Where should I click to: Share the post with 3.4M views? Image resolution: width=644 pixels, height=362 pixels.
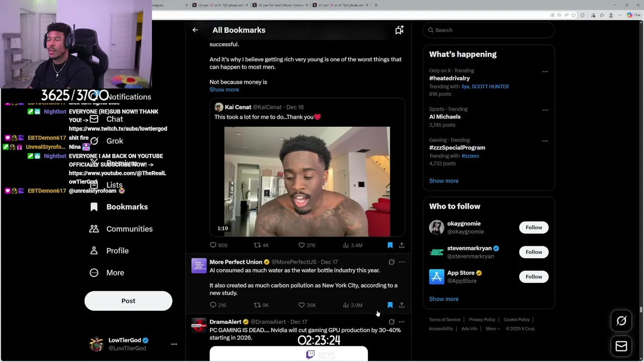tap(401, 245)
